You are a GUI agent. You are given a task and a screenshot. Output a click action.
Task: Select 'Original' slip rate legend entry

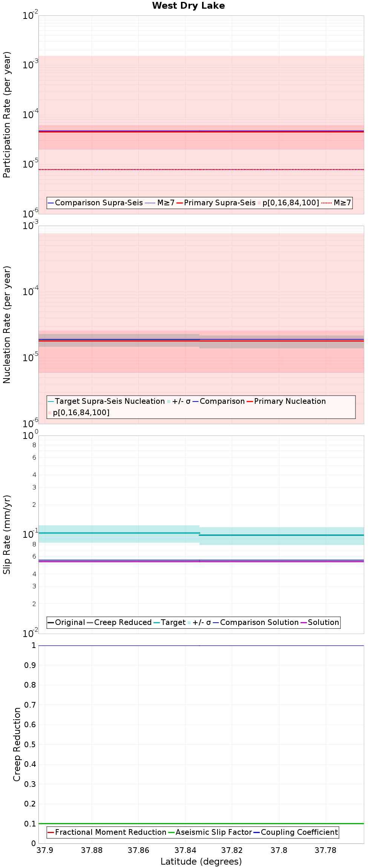(66, 622)
